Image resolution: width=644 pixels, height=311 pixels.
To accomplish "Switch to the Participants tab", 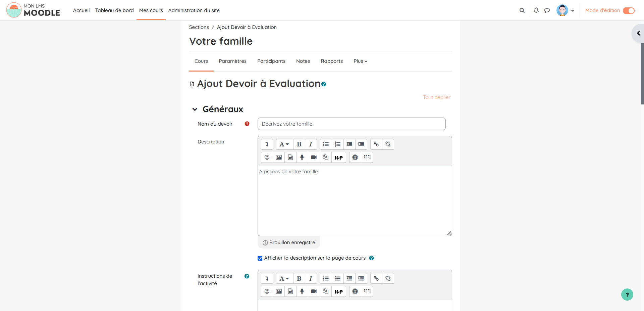I will tap(271, 61).
